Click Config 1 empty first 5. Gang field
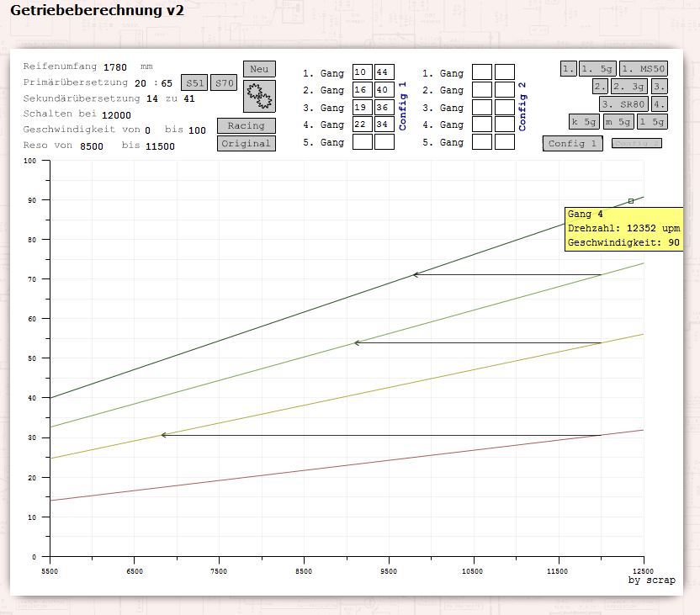The height and width of the screenshot is (615, 700). (362, 142)
